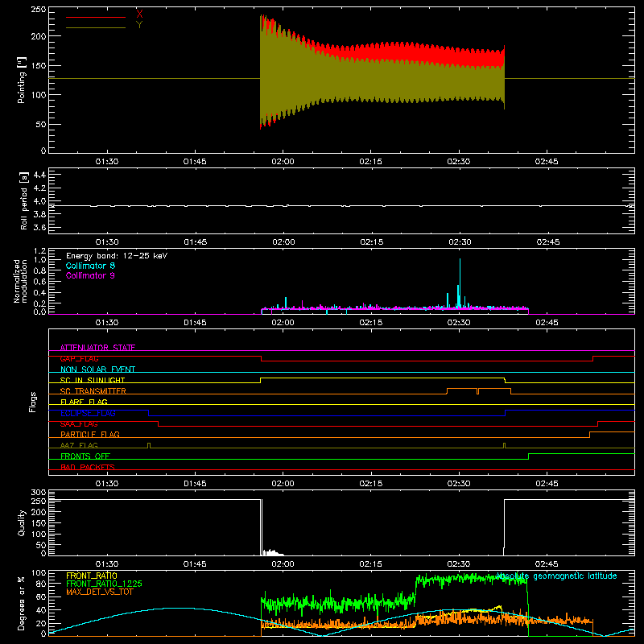Click the PARTICLE_FLAG label
644x644 pixels.
click(90, 435)
